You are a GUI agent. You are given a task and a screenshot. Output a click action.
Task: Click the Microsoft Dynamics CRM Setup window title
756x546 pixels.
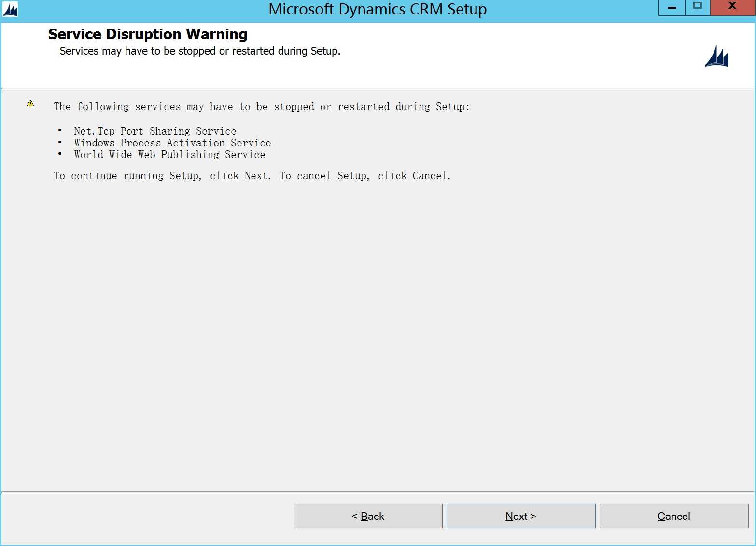pyautogui.click(x=378, y=9)
